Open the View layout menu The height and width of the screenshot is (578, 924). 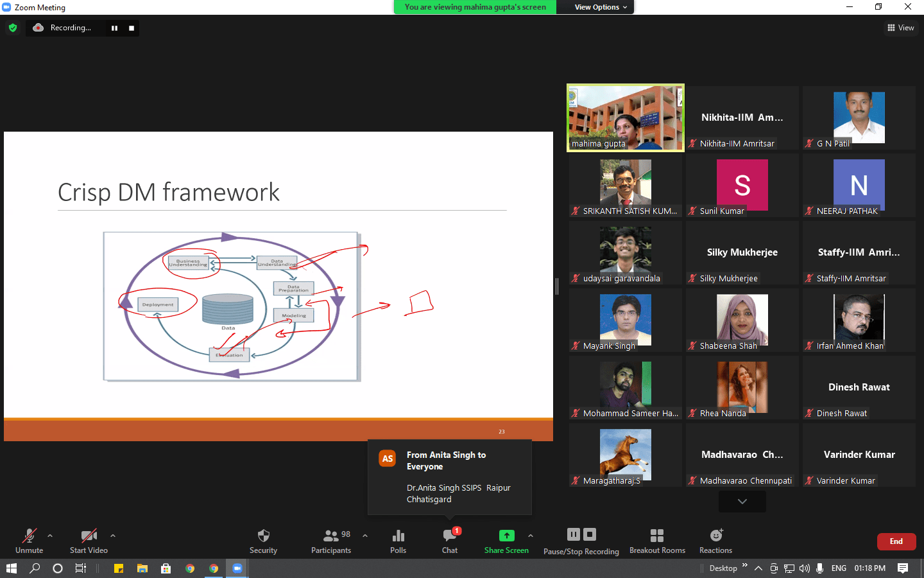(901, 28)
